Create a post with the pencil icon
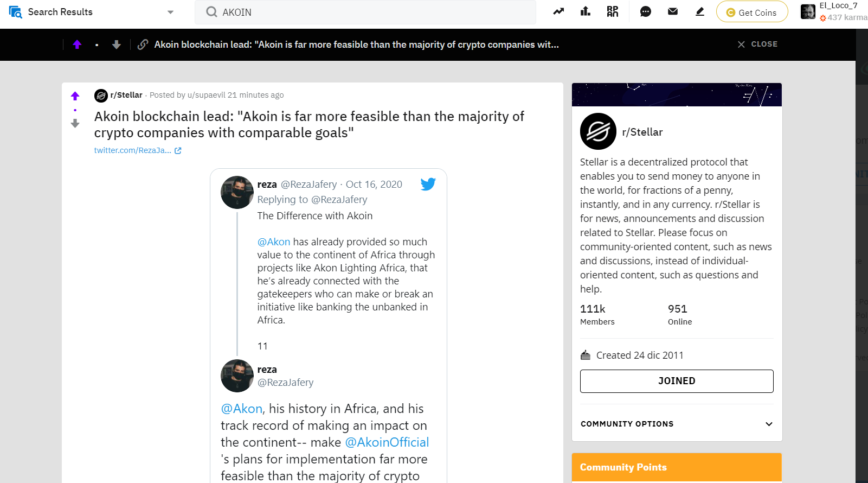This screenshot has width=868, height=483. [x=700, y=11]
